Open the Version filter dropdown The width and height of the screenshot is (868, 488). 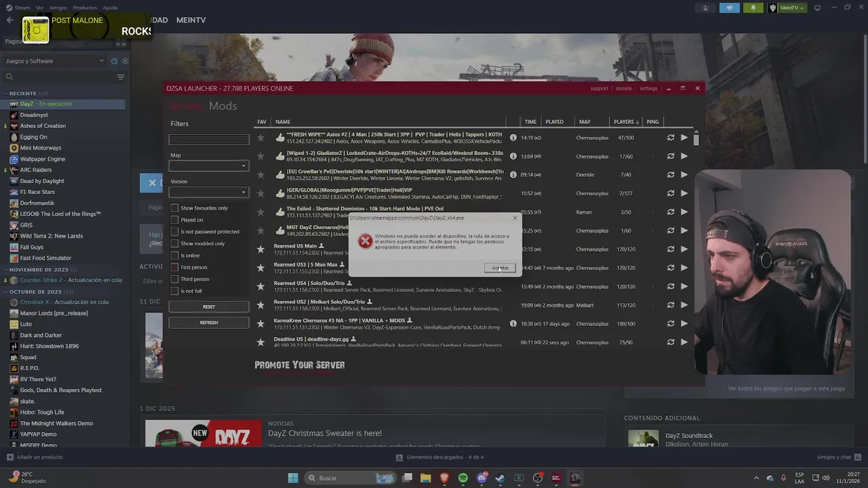209,192
